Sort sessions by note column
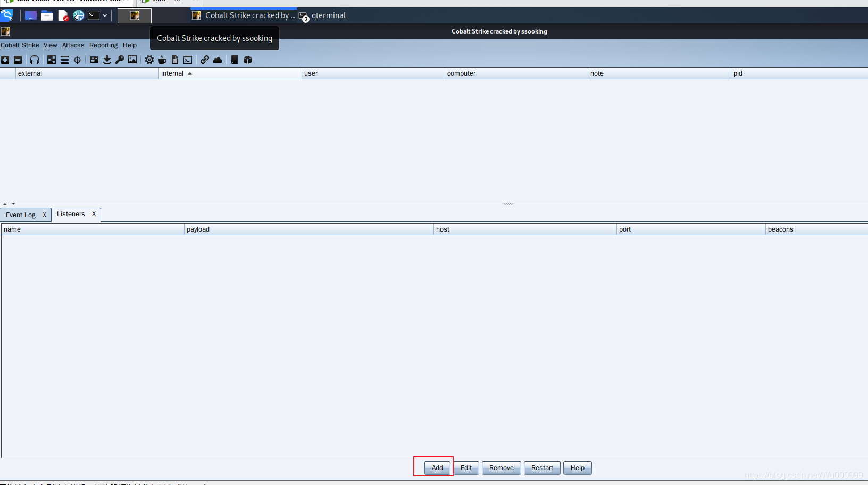Viewport: 868px width, 485px height. (x=659, y=73)
